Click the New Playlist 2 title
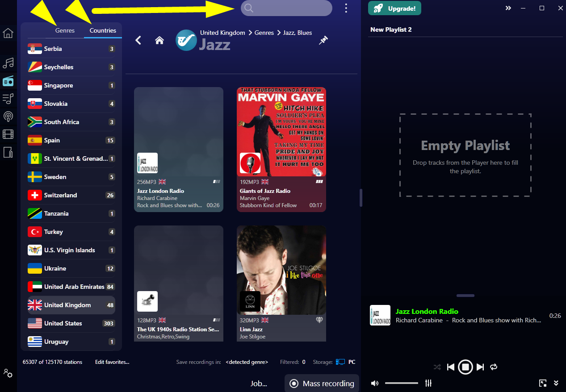566x392 pixels. 391,29
